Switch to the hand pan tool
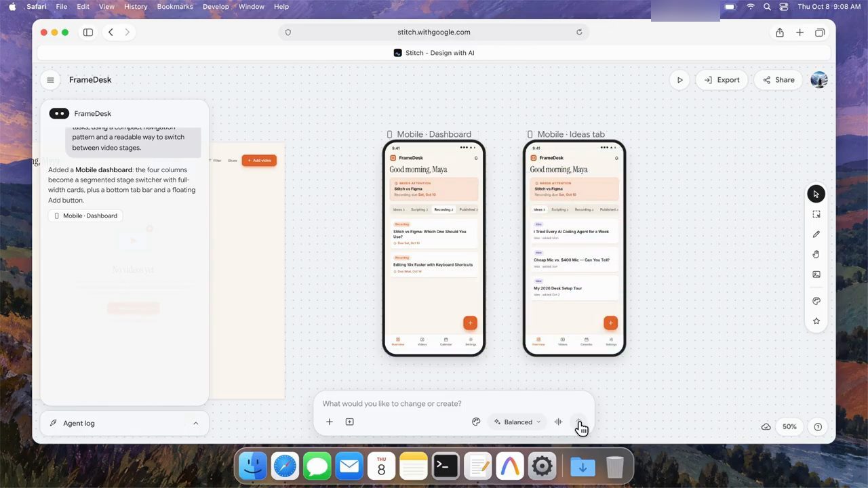Screen dimensions: 868x488 (816, 254)
